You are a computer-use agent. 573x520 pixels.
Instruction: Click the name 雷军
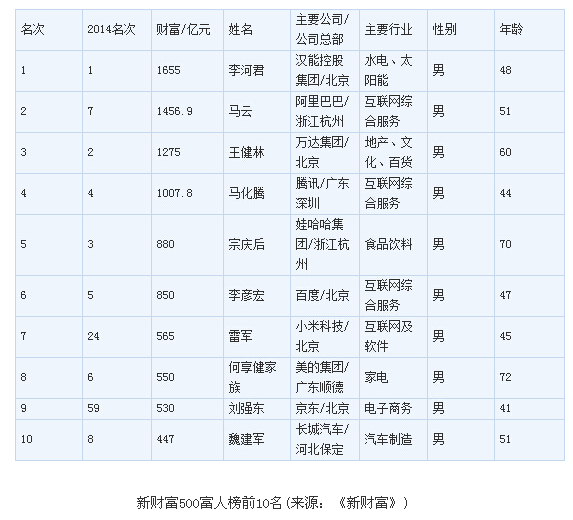240,337
